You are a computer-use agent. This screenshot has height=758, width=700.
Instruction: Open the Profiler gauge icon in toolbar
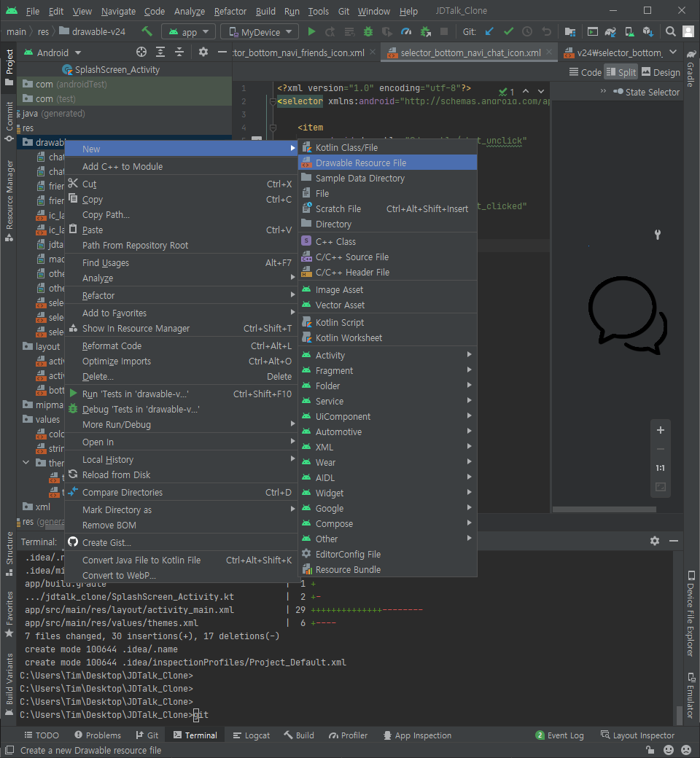pos(406,32)
